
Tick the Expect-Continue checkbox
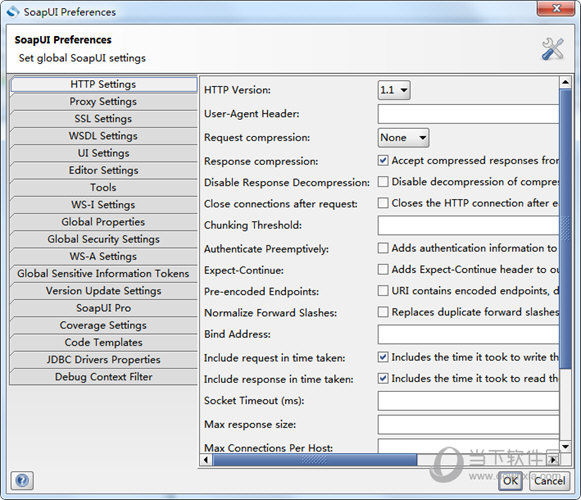tap(383, 269)
